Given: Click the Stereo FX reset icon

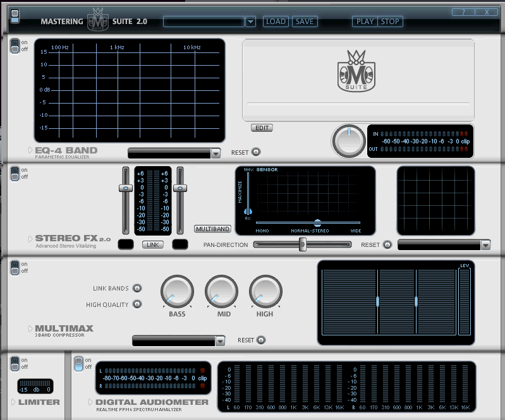Looking at the screenshot, I should (387, 245).
